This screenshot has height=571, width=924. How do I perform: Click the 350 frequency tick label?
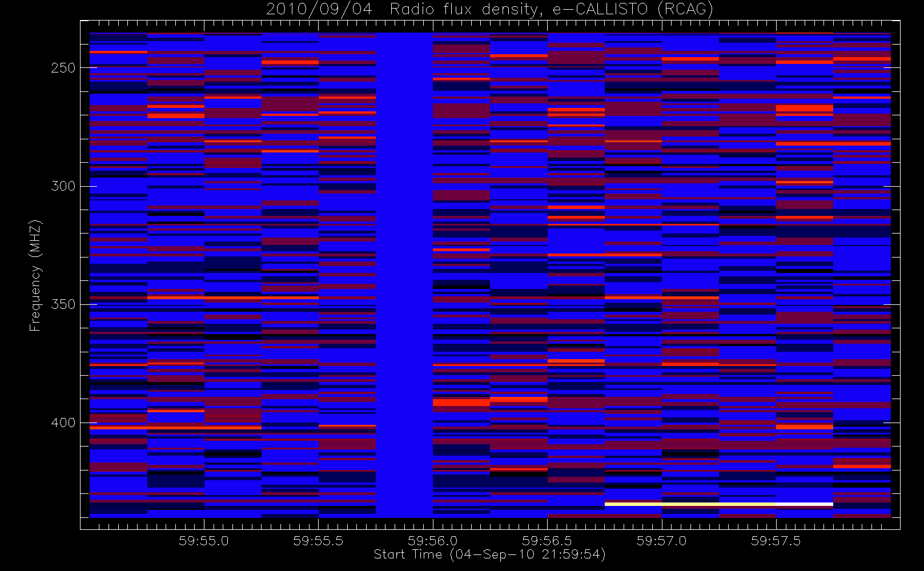63,304
